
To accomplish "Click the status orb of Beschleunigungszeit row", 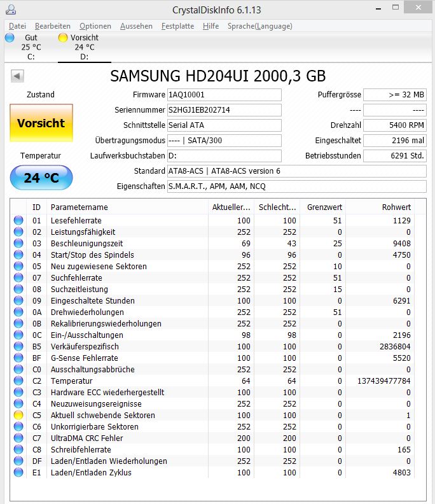I will click(18, 243).
